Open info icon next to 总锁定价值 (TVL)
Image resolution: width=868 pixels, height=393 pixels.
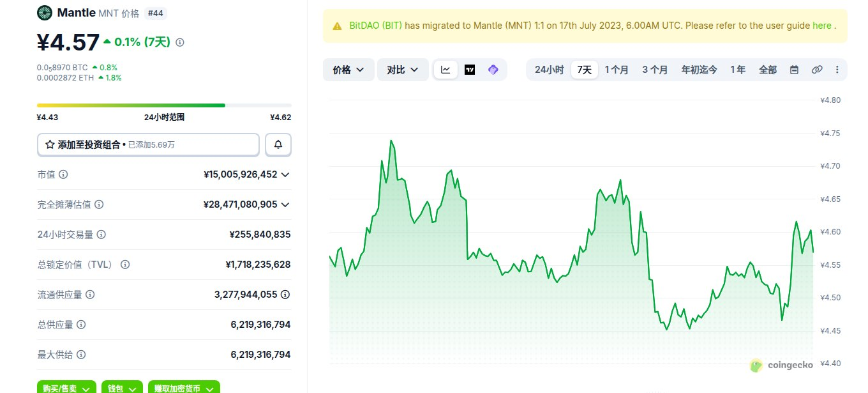click(x=125, y=265)
